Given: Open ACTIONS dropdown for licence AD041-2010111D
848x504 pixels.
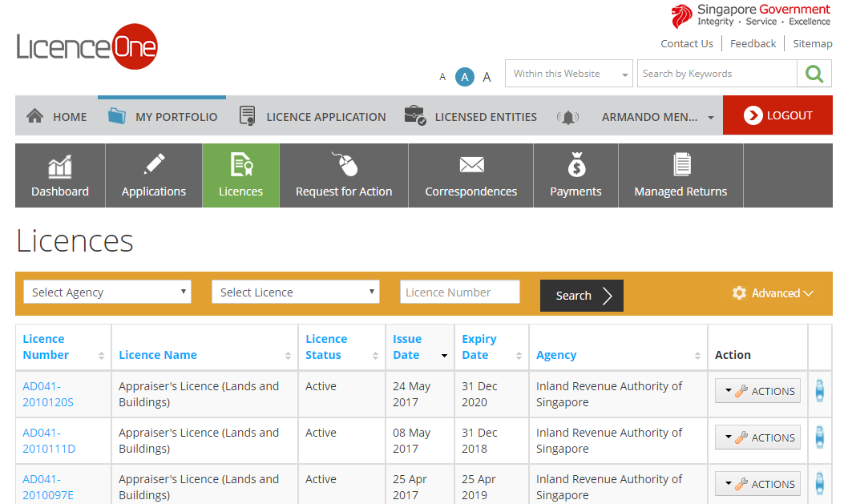Looking at the screenshot, I should (x=757, y=437).
